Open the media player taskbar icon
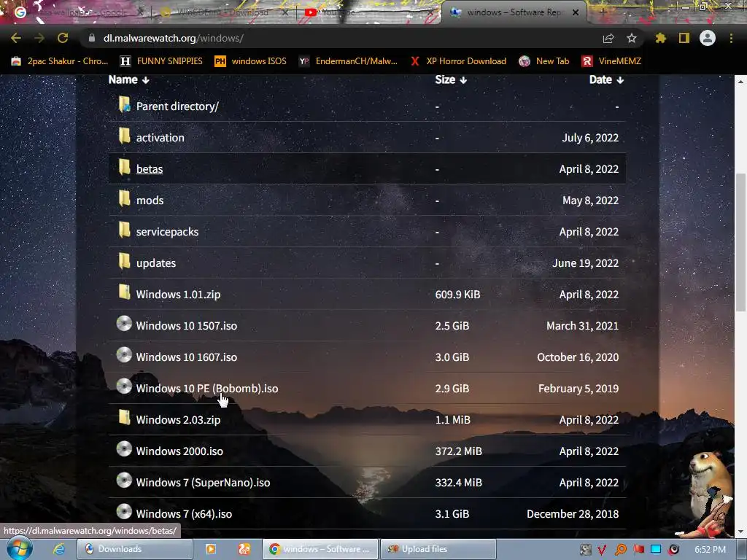Screen dimensions: 747x560 tap(211, 549)
